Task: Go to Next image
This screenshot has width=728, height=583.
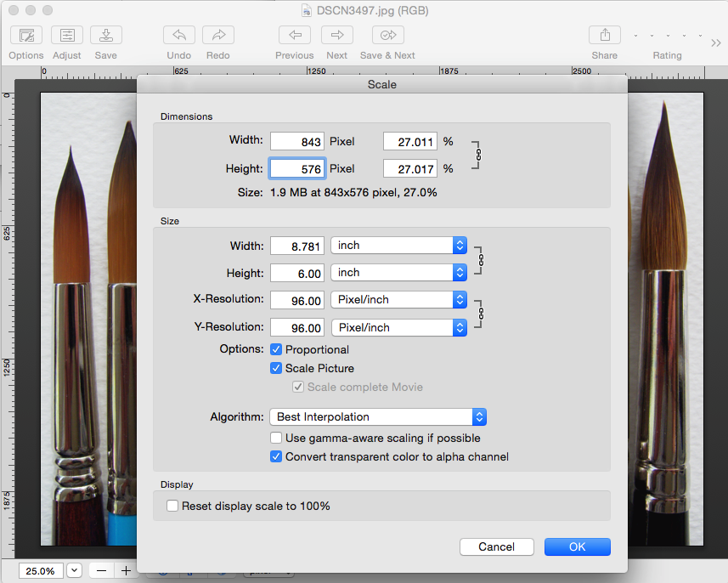Action: click(x=337, y=36)
